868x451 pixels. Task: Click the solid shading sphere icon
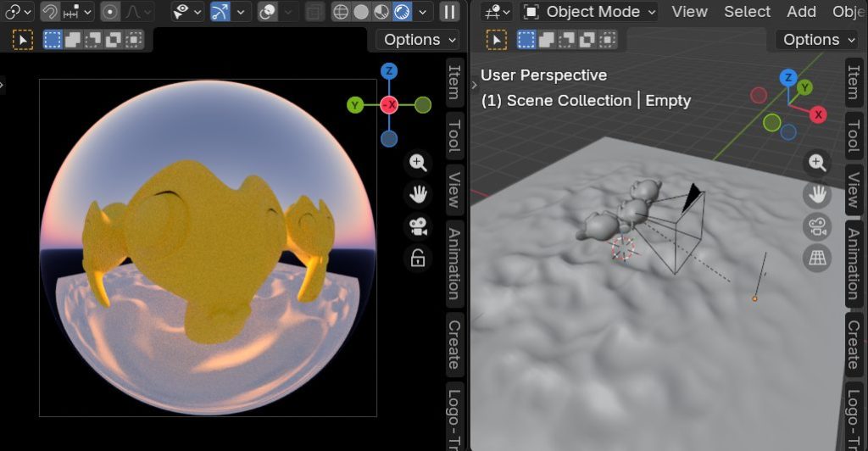click(361, 12)
